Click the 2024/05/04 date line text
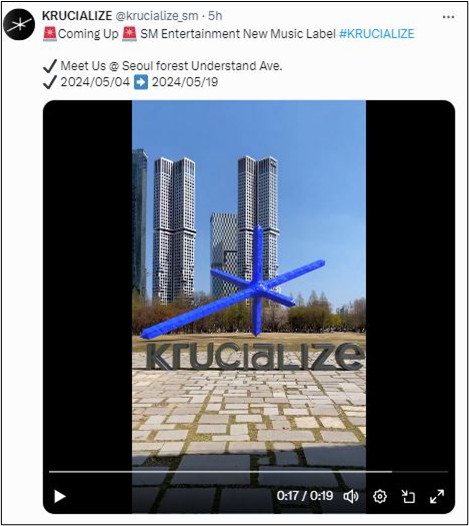The image size is (469, 526). point(95,82)
